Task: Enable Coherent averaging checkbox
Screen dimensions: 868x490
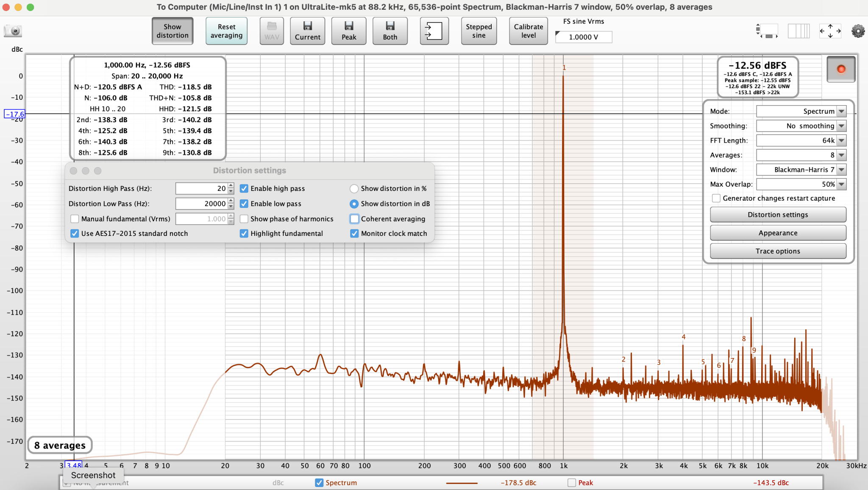Action: tap(354, 219)
